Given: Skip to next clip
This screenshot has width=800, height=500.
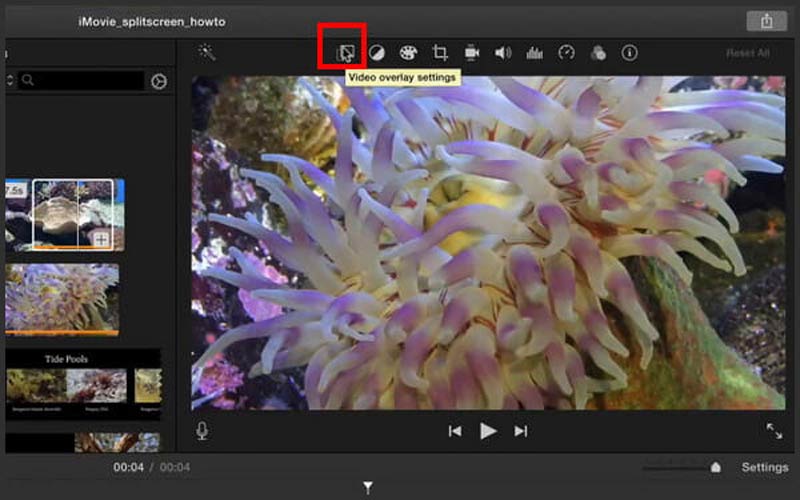Looking at the screenshot, I should point(520,432).
